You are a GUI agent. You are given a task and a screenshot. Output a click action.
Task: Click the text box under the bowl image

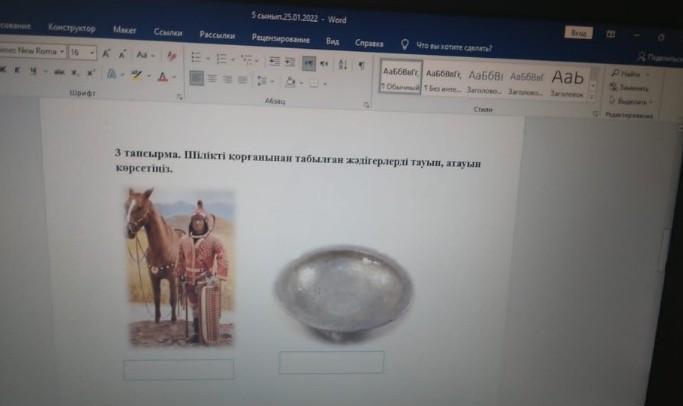(331, 362)
